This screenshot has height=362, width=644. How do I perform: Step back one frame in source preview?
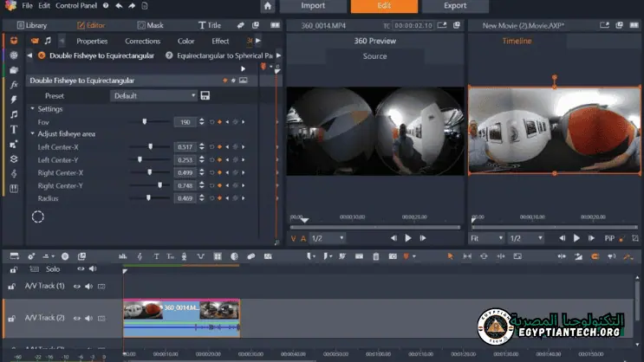click(394, 238)
